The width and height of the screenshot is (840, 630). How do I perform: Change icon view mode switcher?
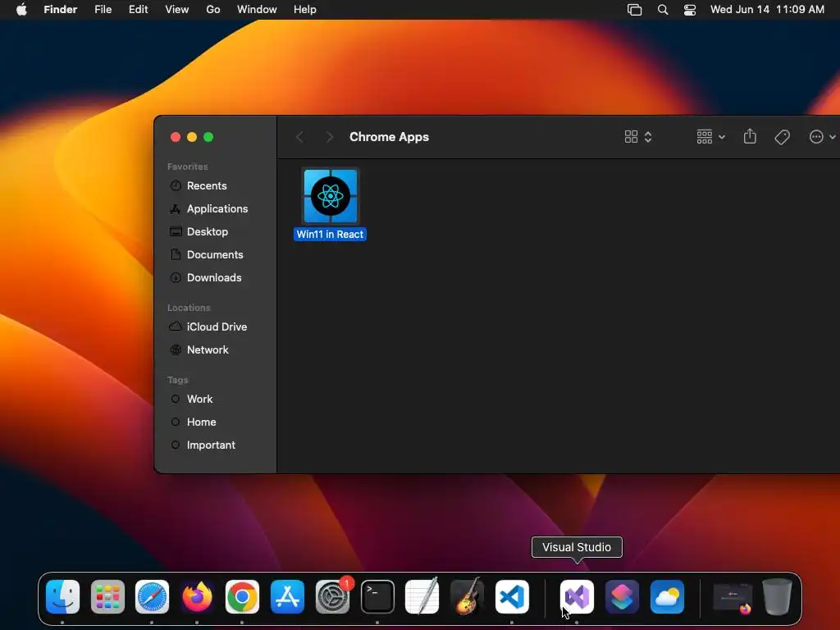coord(638,137)
